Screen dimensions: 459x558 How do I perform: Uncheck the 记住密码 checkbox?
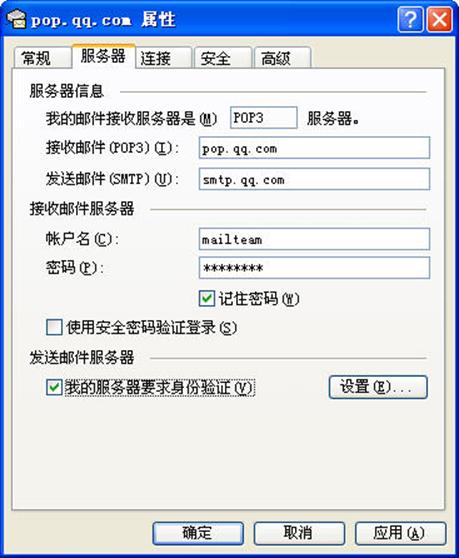[207, 298]
